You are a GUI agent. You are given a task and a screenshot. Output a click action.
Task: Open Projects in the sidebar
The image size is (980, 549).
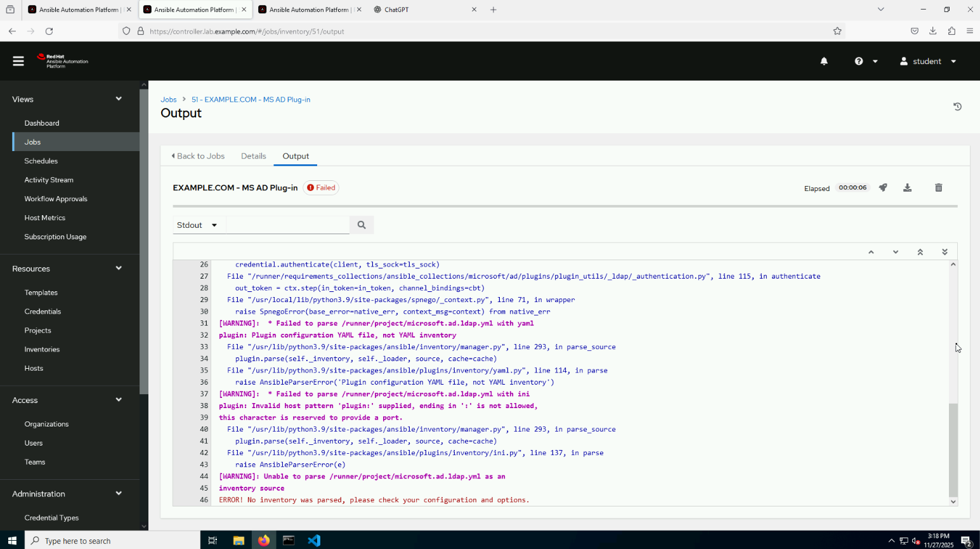coord(38,331)
